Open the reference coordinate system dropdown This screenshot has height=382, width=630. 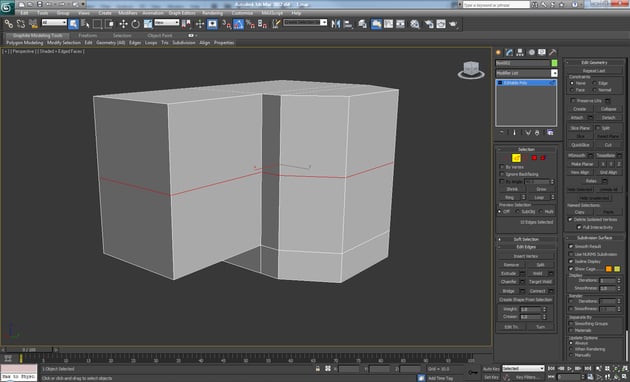click(167, 23)
